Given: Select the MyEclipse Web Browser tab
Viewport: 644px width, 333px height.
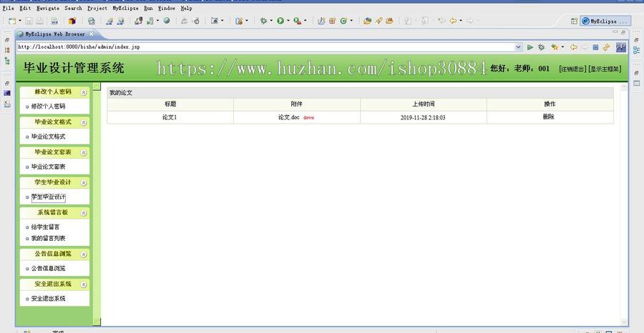Looking at the screenshot, I should tap(55, 34).
